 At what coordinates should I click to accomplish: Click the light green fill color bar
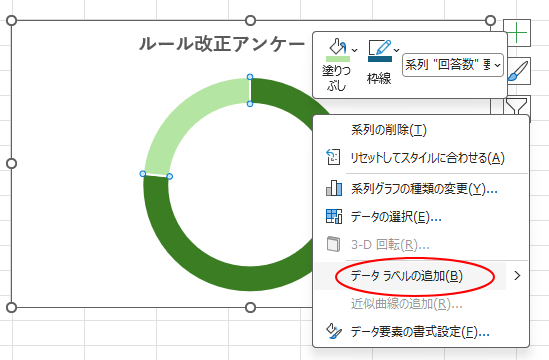coord(338,59)
